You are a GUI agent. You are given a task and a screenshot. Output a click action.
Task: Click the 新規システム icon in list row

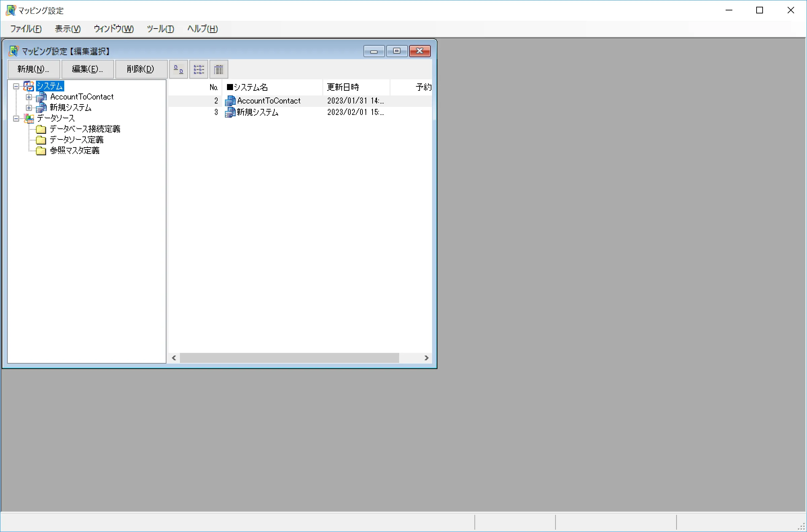[x=230, y=112]
